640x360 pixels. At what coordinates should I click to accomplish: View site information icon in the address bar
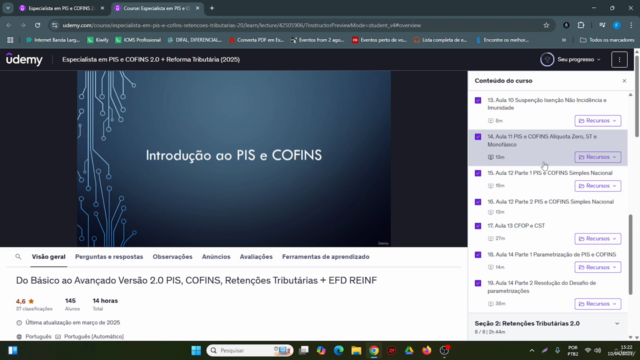(55, 25)
